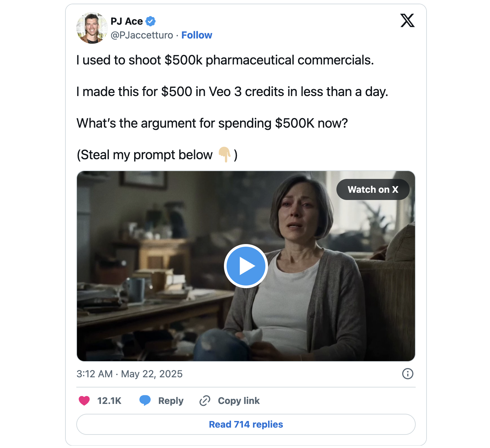The width and height of the screenshot is (490, 448).
Task: Open the 3:12 AM May 22, 2025 timestamp
Action: pos(129,374)
